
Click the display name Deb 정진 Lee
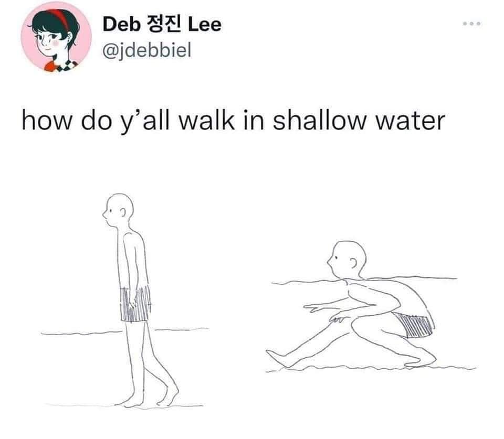(x=162, y=25)
